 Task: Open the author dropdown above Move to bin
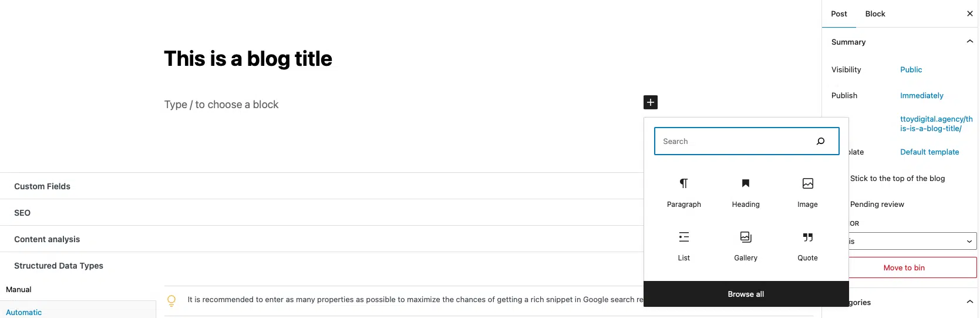tap(912, 241)
